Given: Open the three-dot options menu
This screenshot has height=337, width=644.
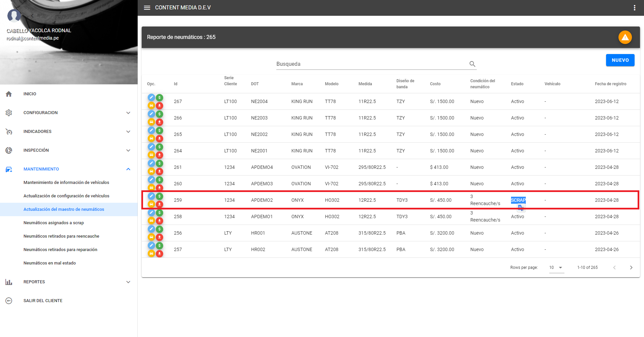Looking at the screenshot, I should coord(634,8).
